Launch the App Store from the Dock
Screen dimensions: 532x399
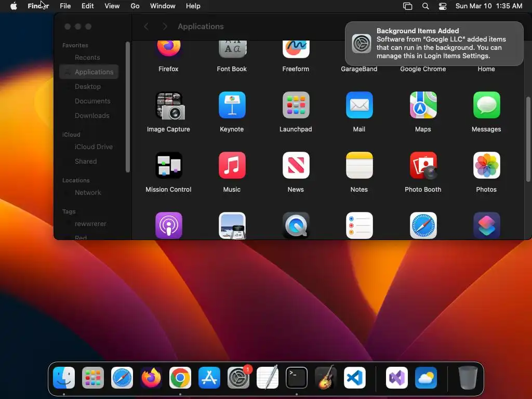click(209, 378)
